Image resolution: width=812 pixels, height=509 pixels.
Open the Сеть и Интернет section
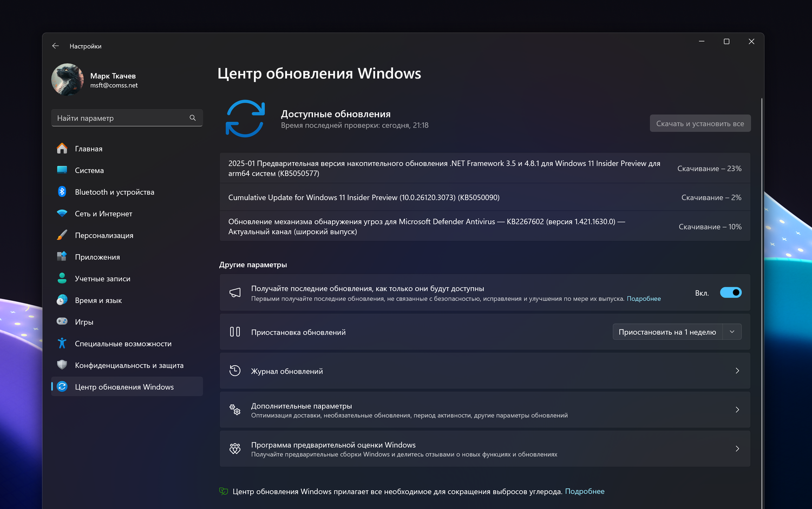coord(103,214)
